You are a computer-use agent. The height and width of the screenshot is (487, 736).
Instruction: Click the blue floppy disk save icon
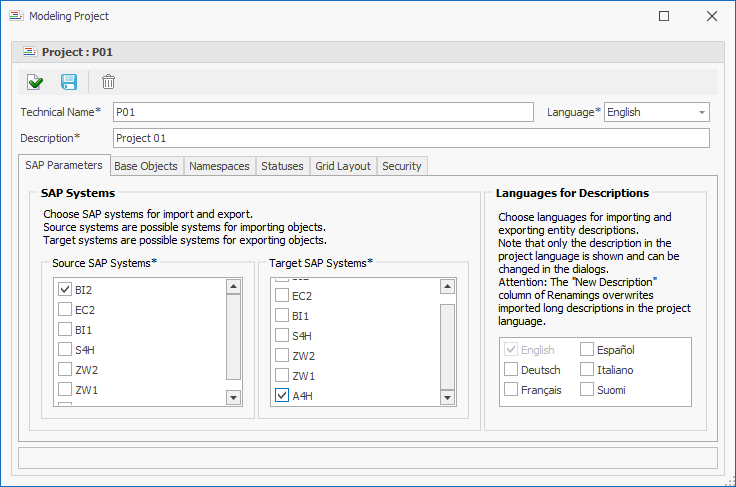click(69, 82)
